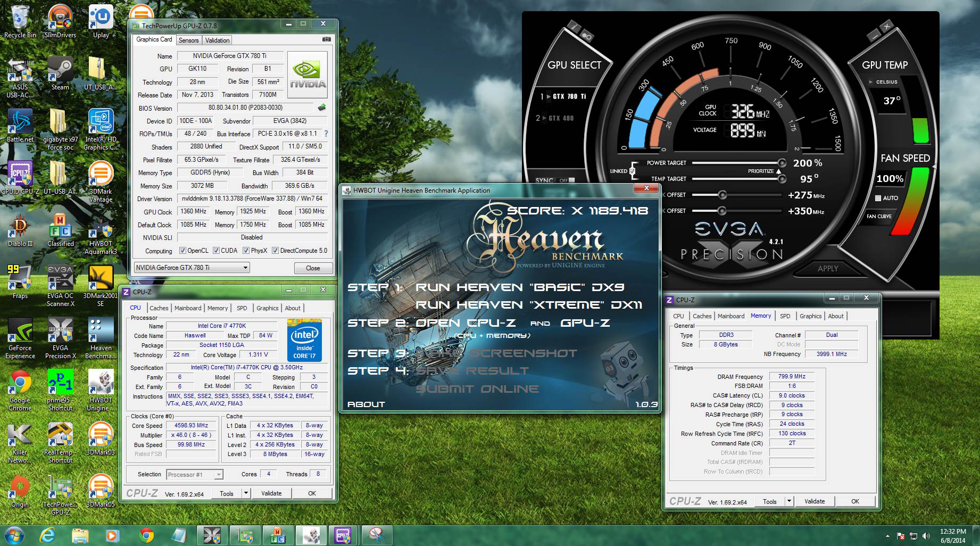Toggle the LINKED power/temp target checkbox

632,171
